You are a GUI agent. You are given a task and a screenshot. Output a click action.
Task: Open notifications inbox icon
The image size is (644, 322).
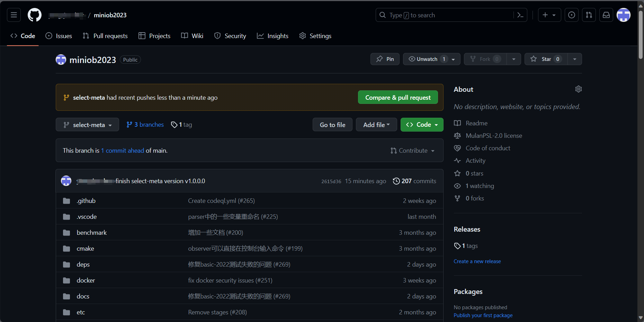pyautogui.click(x=606, y=15)
